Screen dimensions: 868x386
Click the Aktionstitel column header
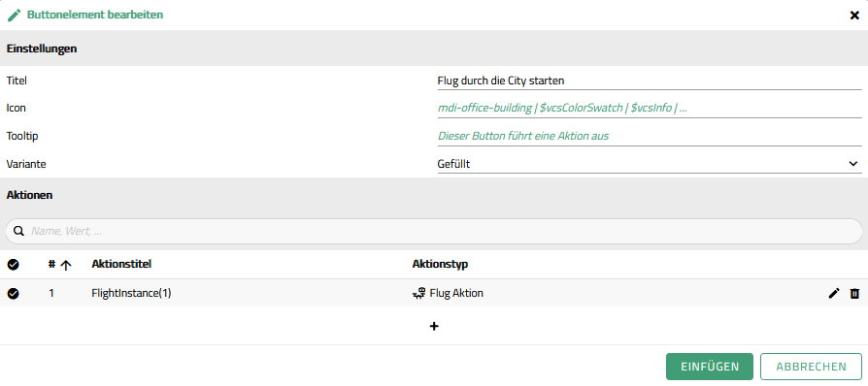pos(121,265)
